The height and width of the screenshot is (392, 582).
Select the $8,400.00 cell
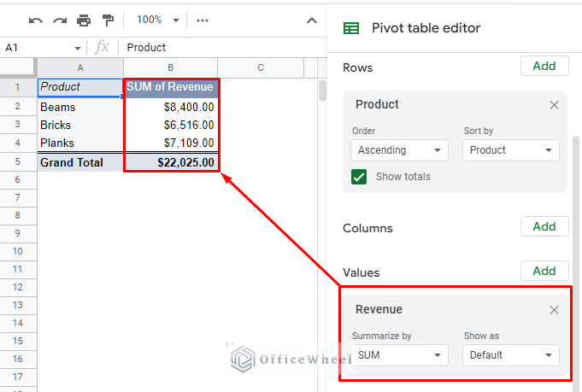pos(170,107)
